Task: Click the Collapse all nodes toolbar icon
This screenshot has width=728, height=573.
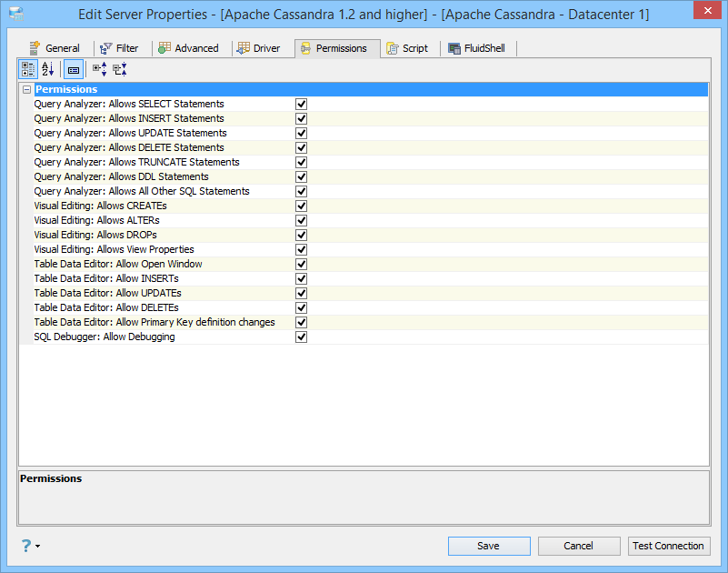Action: (120, 70)
